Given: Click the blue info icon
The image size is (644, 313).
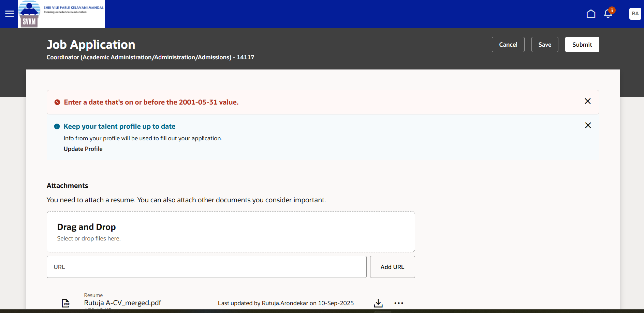Looking at the screenshot, I should (x=57, y=126).
